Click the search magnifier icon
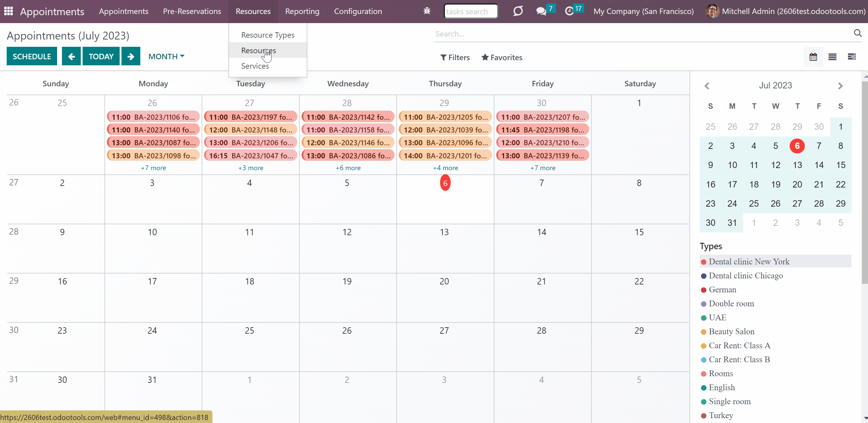Viewport: 868px width, 423px height. [x=858, y=33]
